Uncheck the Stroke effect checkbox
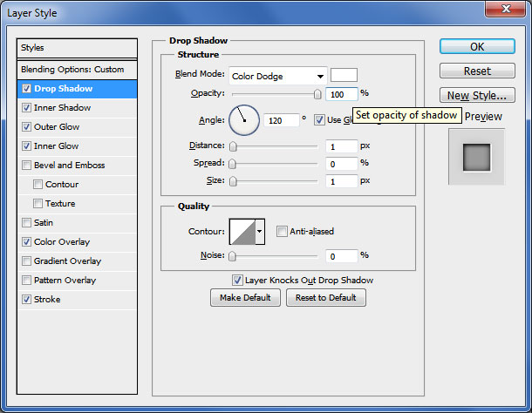Viewport: 532px width, 413px height. pyautogui.click(x=26, y=300)
